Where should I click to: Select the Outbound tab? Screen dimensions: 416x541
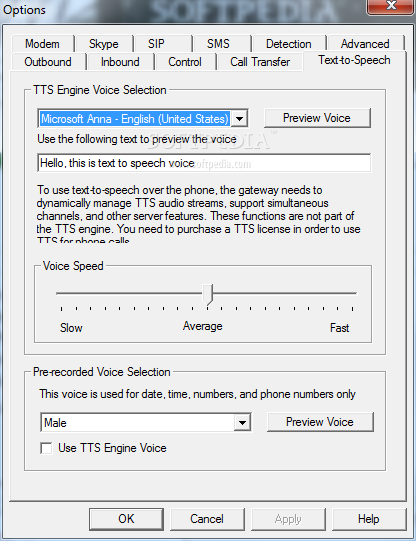pyautogui.click(x=48, y=62)
